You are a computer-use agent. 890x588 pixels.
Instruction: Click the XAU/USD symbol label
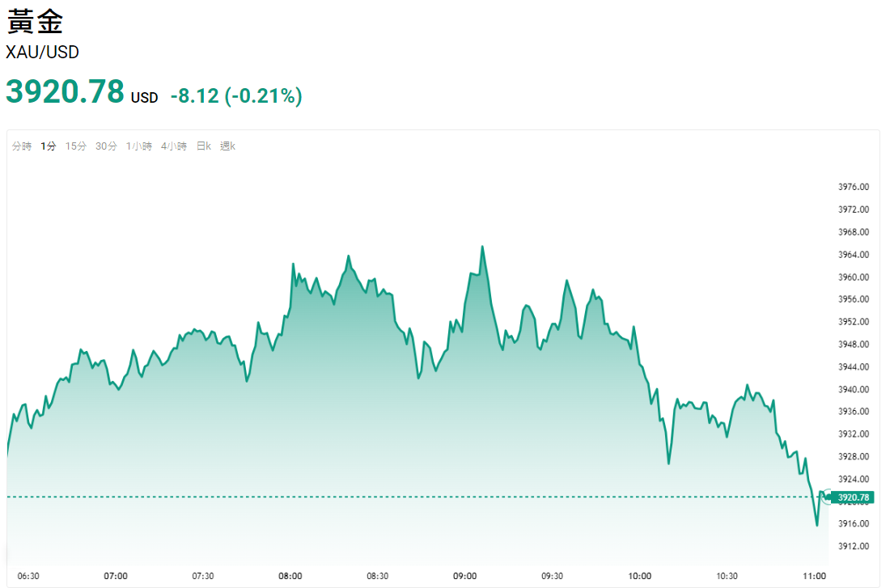(x=42, y=53)
